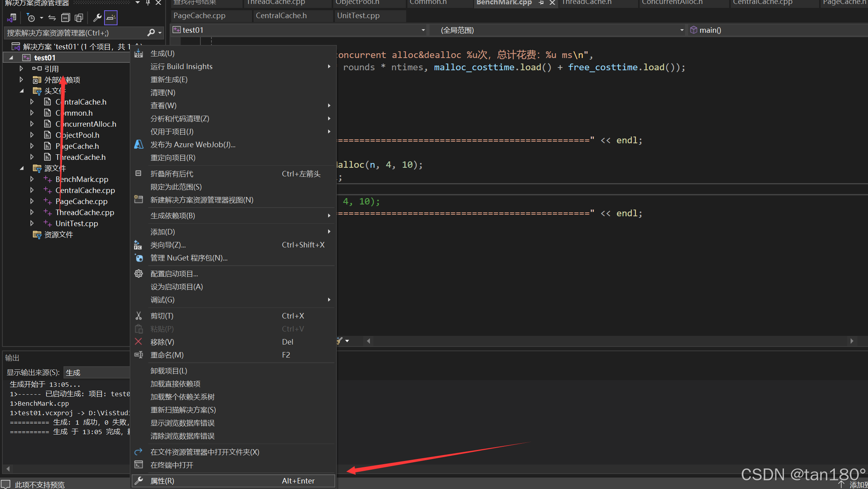Collapse the 头文件 folder

(22, 91)
